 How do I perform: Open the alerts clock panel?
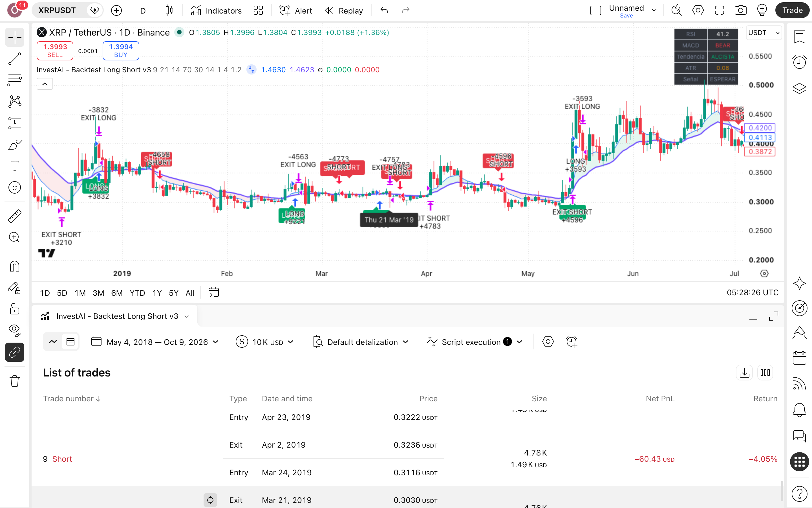point(799,62)
